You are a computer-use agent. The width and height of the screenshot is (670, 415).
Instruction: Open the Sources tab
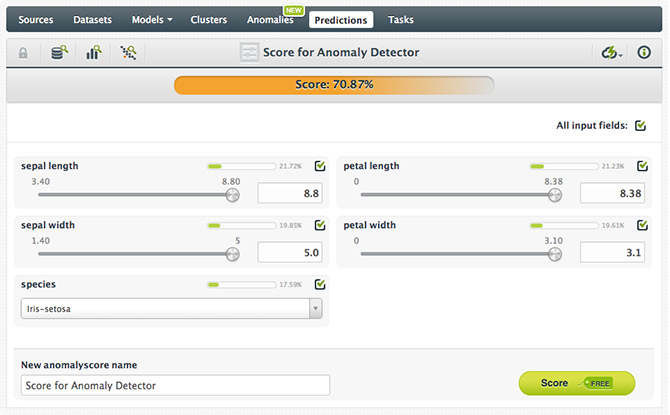pos(36,19)
